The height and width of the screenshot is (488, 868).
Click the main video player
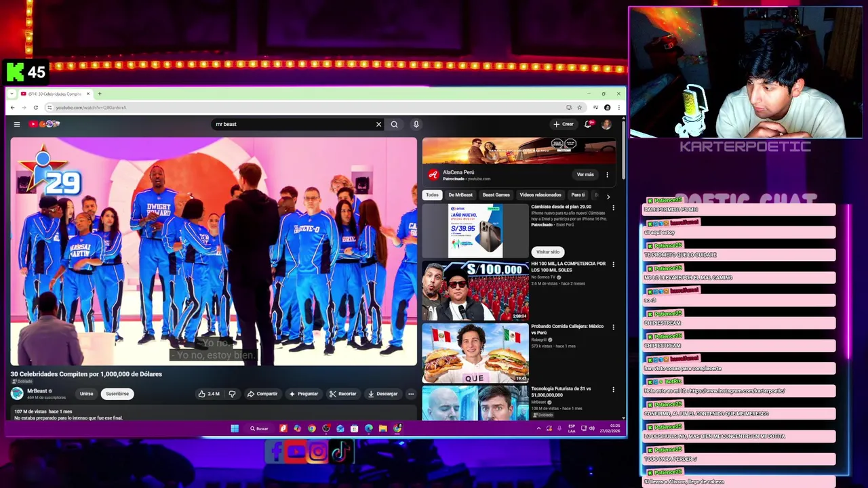tap(214, 251)
